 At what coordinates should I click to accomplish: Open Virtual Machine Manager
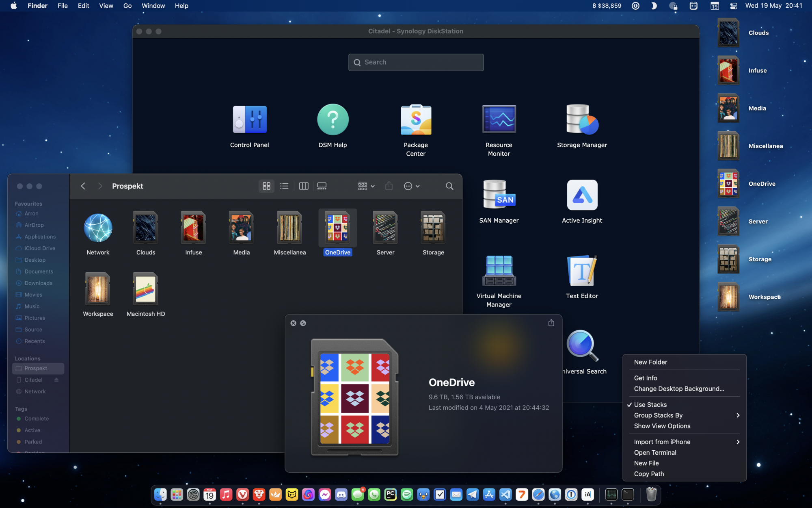(x=499, y=271)
